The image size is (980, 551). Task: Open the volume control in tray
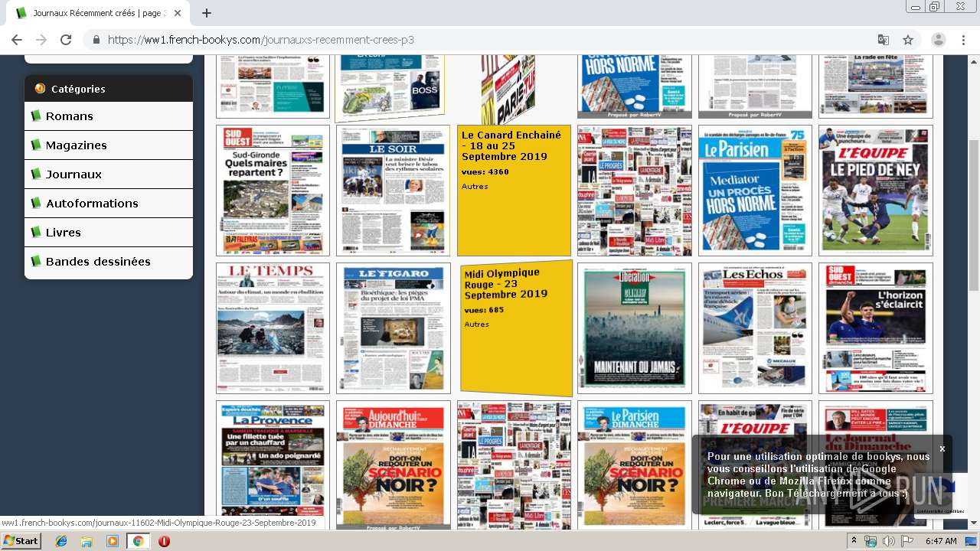tap(888, 541)
